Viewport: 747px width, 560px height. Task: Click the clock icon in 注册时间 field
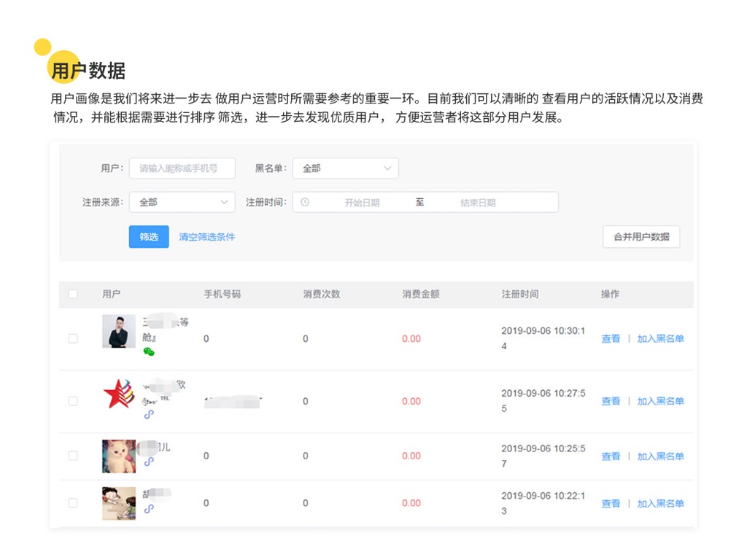coord(305,203)
